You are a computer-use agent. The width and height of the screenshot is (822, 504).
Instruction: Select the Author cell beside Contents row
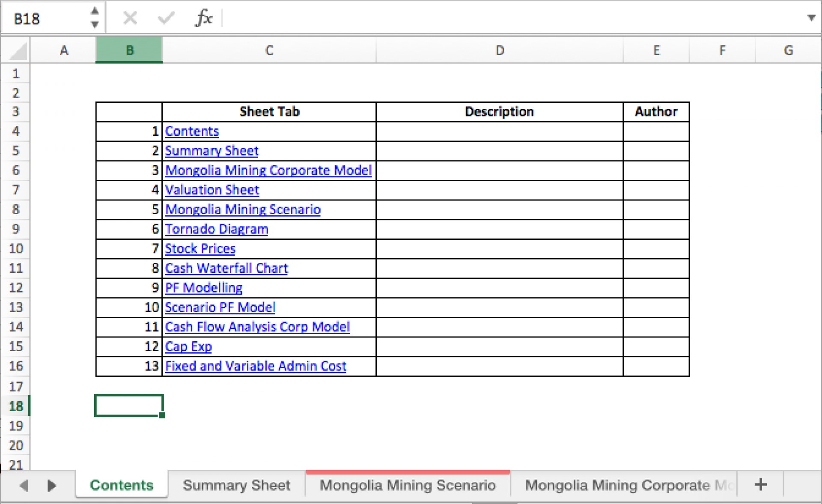click(656, 131)
